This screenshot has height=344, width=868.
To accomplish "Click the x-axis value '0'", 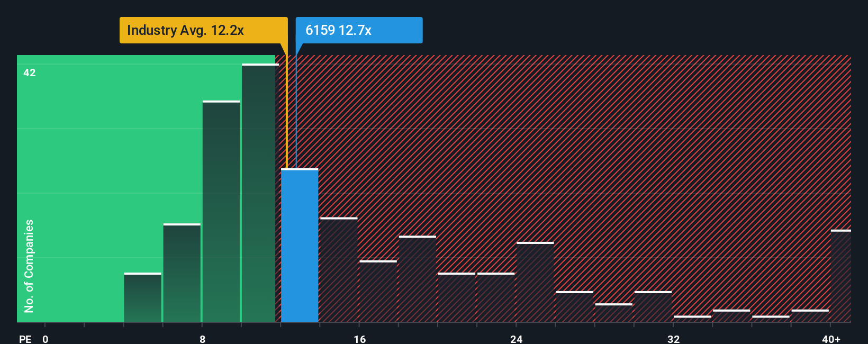I will 46,339.
